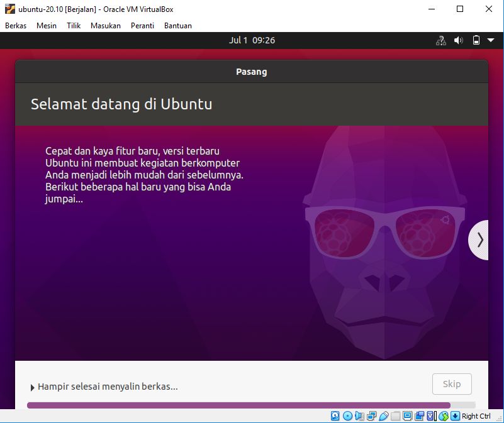This screenshot has height=423, width=504.
Task: Click the recording status icon
Action: 419,416
